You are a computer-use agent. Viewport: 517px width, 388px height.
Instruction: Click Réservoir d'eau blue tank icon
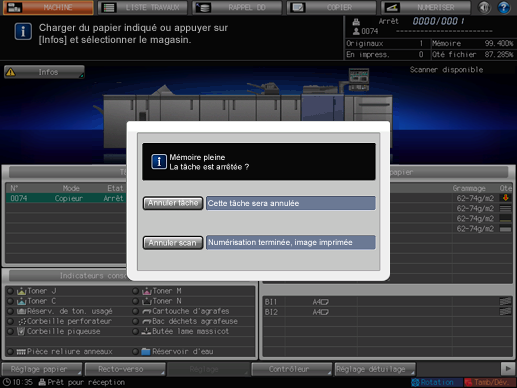(x=146, y=352)
